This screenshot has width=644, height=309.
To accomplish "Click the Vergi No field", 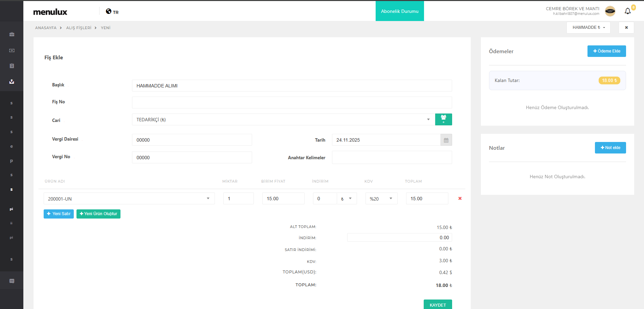I will [192, 158].
